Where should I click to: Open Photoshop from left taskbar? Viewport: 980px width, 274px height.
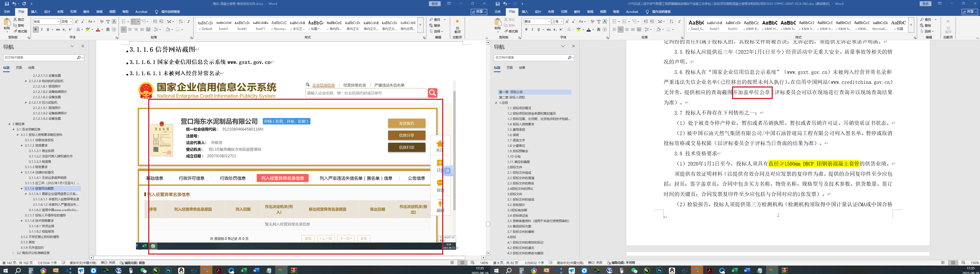(x=168, y=271)
